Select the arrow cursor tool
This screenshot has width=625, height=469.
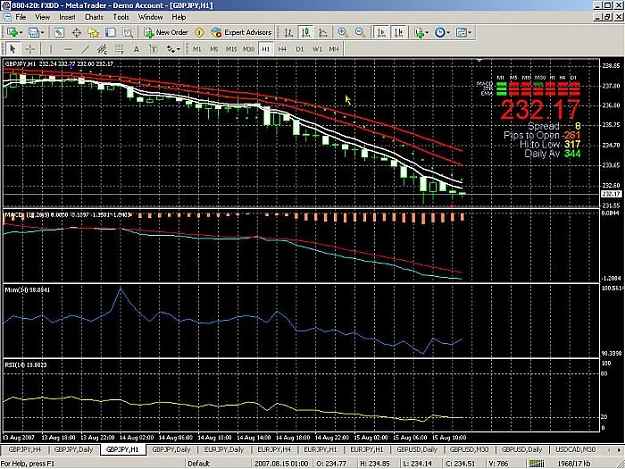pyautogui.click(x=12, y=49)
